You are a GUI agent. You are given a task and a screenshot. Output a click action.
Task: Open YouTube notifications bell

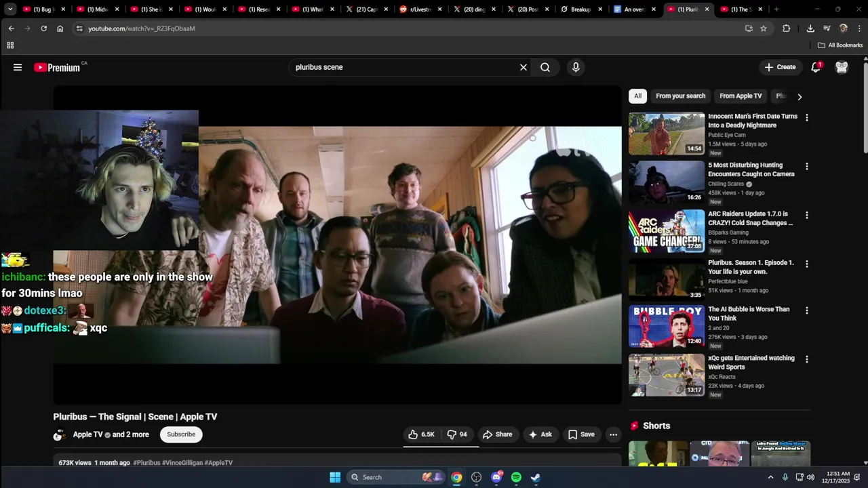816,67
